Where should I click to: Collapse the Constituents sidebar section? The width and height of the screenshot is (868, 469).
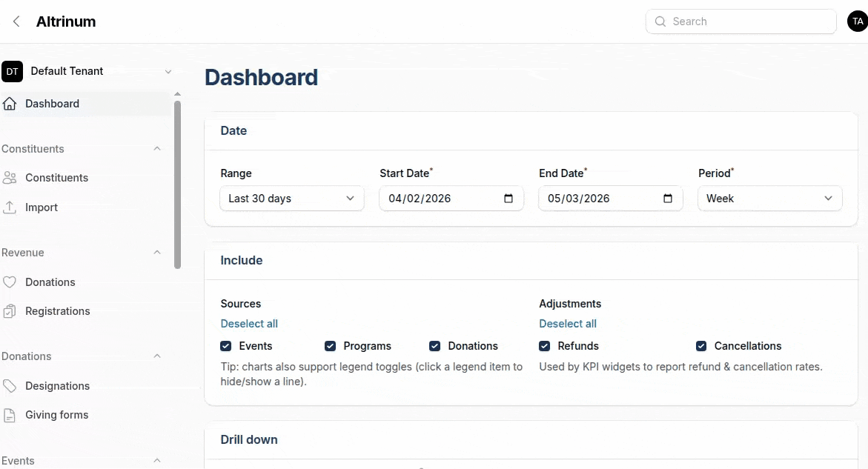click(156, 148)
